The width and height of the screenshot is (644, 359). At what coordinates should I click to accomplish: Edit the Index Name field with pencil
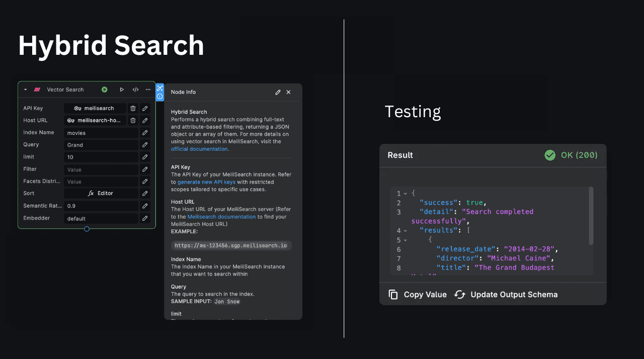pos(145,133)
